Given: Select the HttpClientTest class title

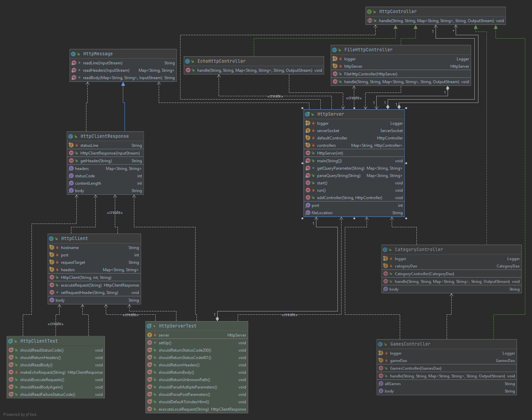Looking at the screenshot, I should (x=39, y=341).
